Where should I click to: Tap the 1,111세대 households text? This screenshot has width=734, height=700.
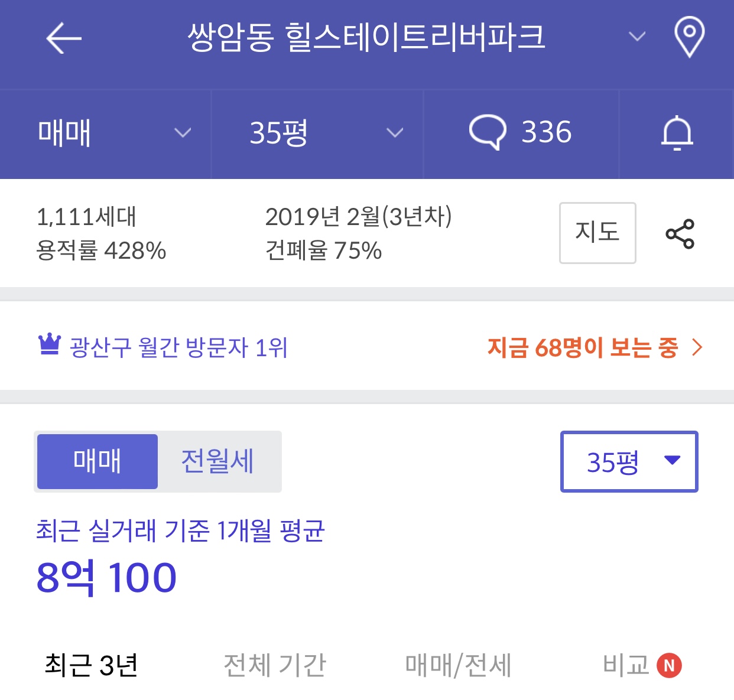[86, 217]
